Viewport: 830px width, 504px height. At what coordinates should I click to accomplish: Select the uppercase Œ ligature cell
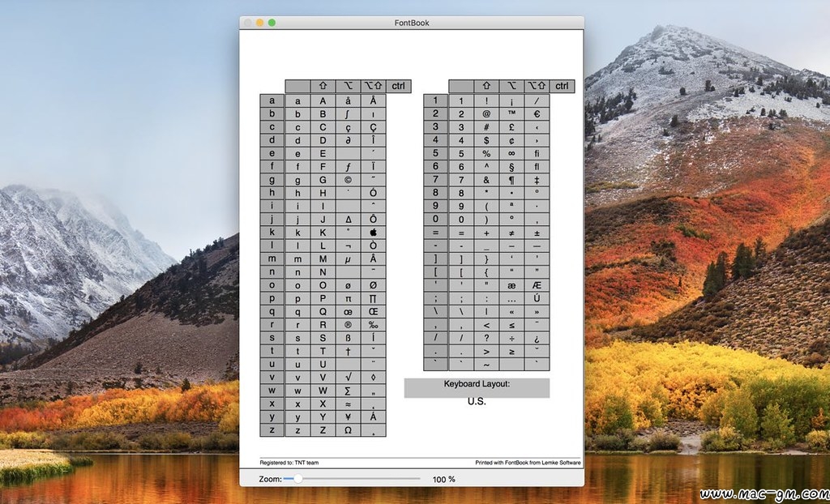pos(374,312)
